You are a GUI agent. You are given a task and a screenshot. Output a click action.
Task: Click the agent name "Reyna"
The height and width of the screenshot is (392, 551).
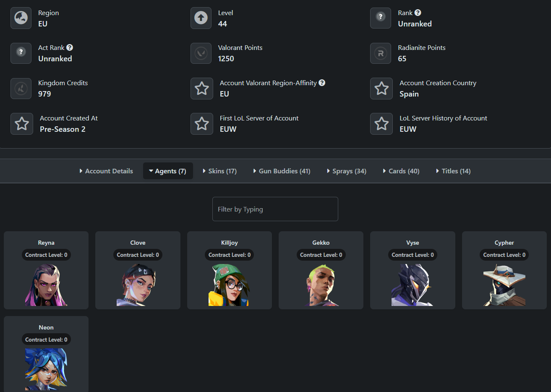pyautogui.click(x=46, y=243)
